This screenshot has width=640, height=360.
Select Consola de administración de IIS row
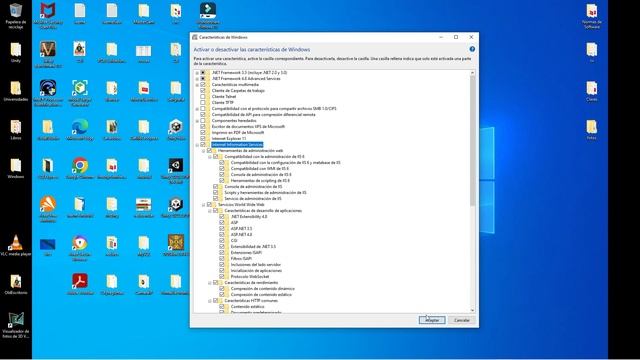pyautogui.click(x=253, y=187)
